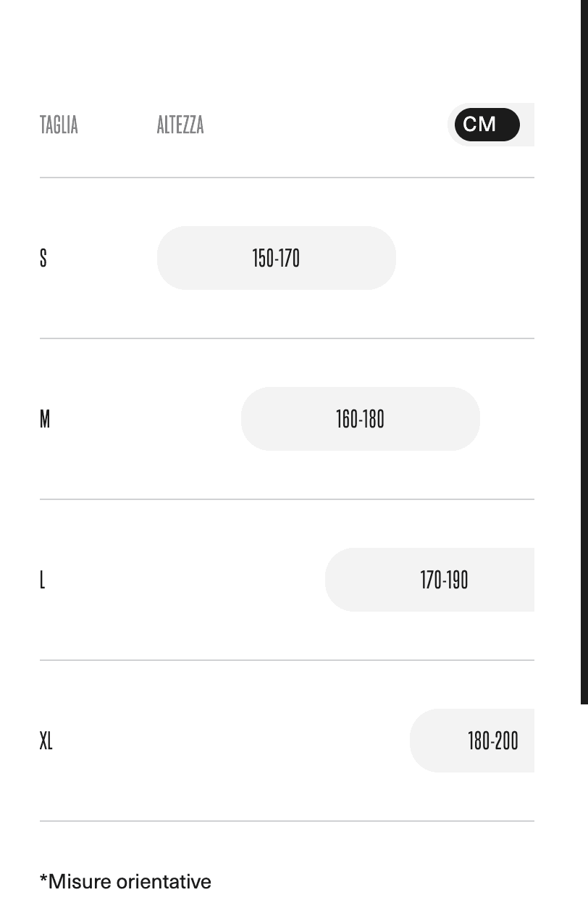The image size is (588, 916).
Task: Click the Misure orientative footnote
Action: coord(125,882)
